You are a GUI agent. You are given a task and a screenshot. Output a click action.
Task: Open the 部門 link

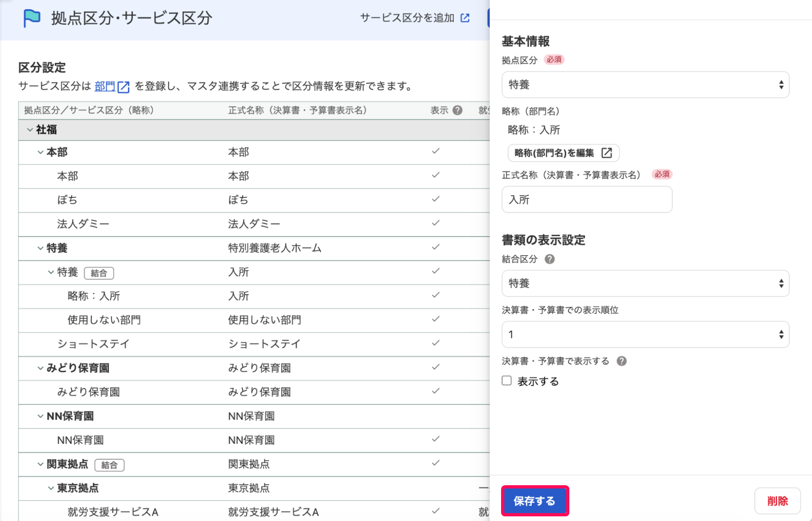click(105, 86)
